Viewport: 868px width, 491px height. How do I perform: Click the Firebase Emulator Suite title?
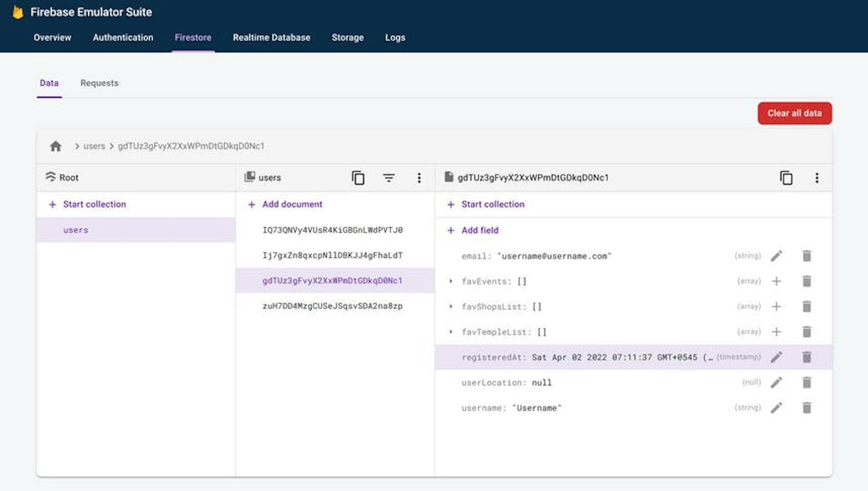[91, 12]
